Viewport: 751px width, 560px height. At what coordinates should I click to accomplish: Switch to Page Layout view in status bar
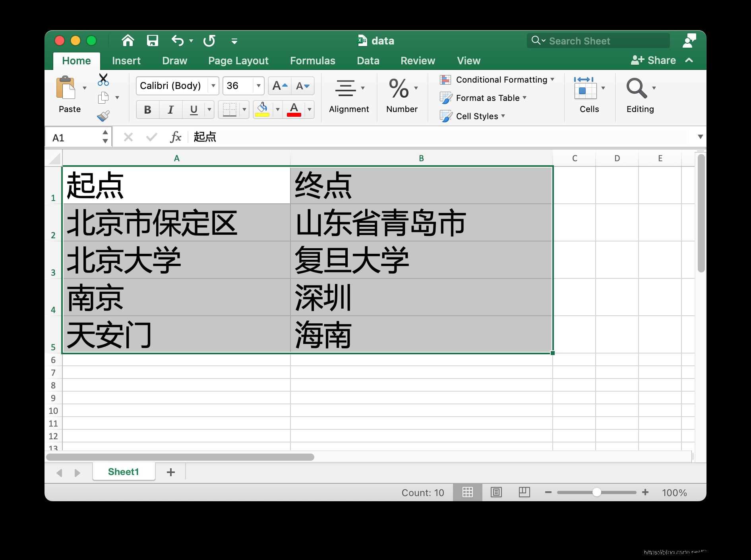tap(524, 492)
